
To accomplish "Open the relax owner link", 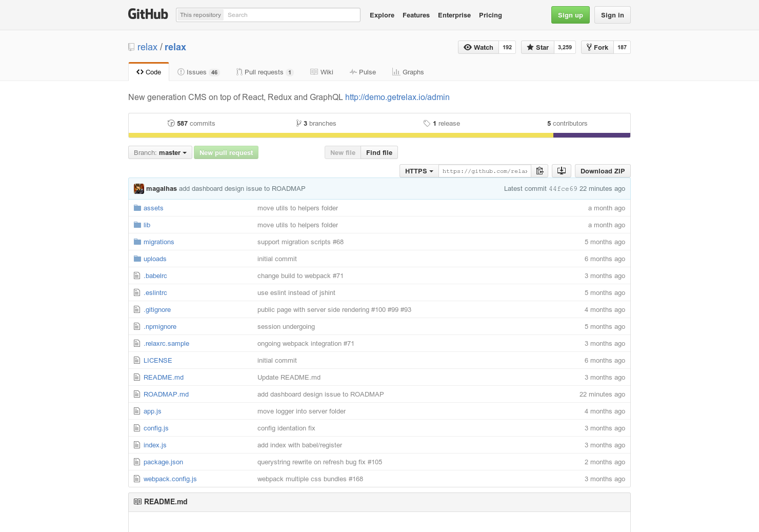I will point(147,47).
